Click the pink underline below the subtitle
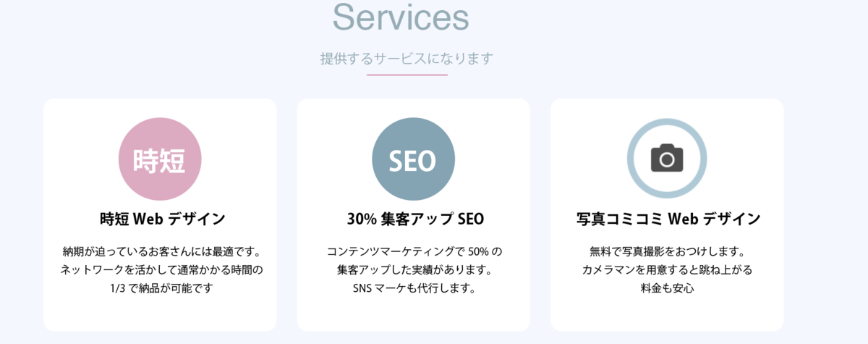Viewport: 868px width, 344px height. (407, 75)
